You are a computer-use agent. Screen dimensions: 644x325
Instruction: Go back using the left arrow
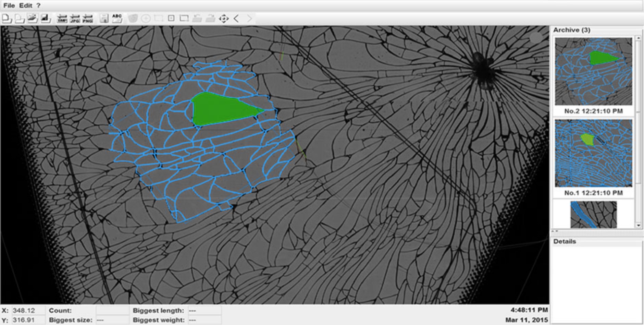[236, 19]
